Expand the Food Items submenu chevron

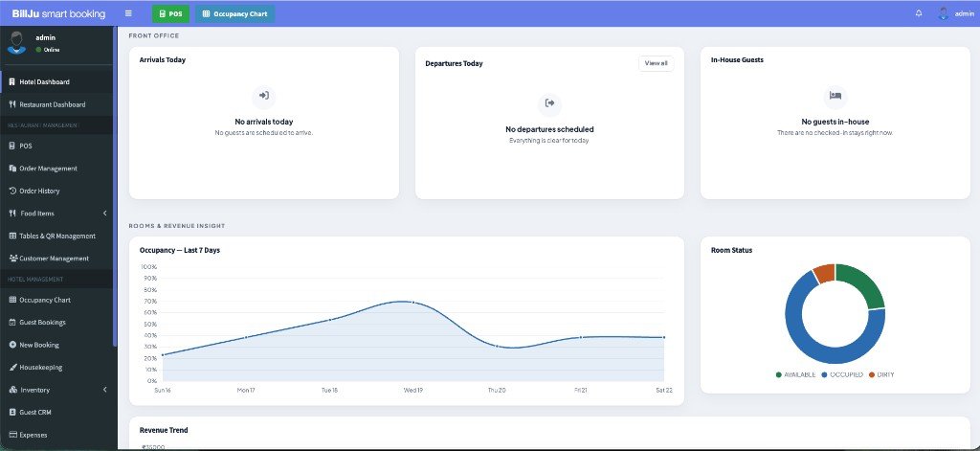[x=105, y=214]
